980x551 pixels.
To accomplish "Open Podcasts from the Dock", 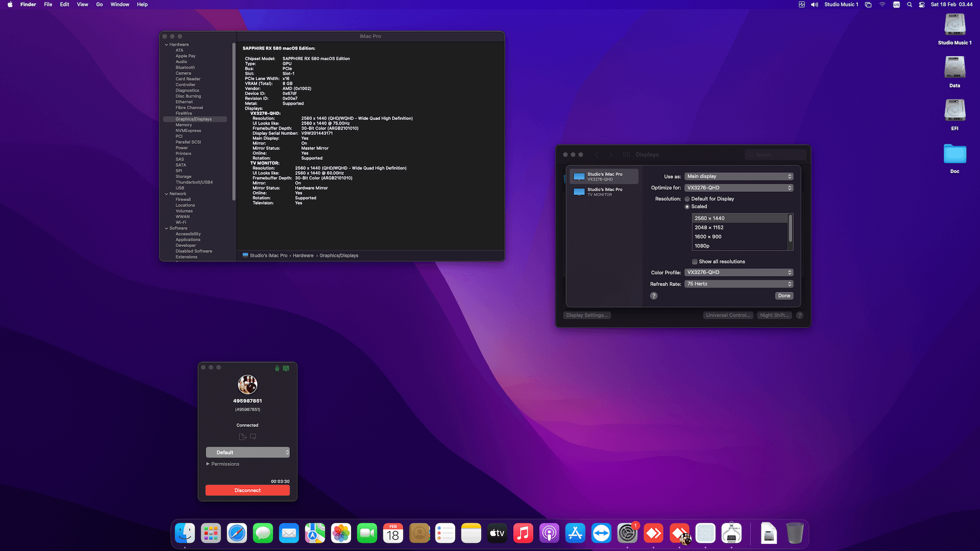I will pos(549,533).
